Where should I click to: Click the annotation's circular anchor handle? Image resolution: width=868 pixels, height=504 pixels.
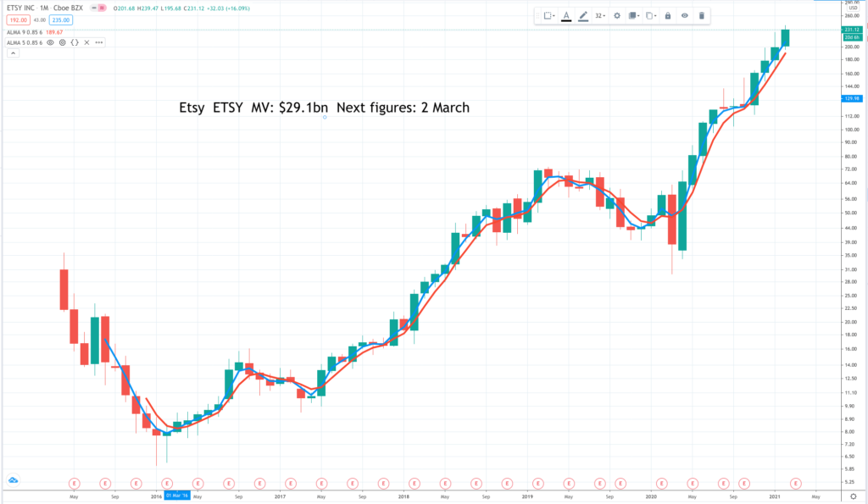(325, 117)
